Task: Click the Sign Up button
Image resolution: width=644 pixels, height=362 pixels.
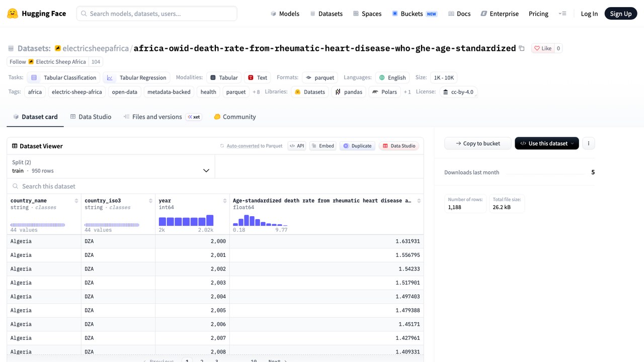Action: coord(621,14)
